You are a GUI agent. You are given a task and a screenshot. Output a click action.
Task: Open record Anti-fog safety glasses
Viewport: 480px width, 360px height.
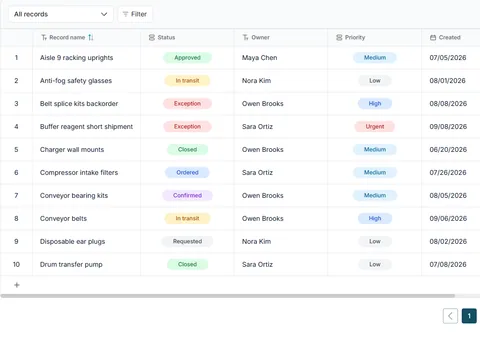point(76,81)
